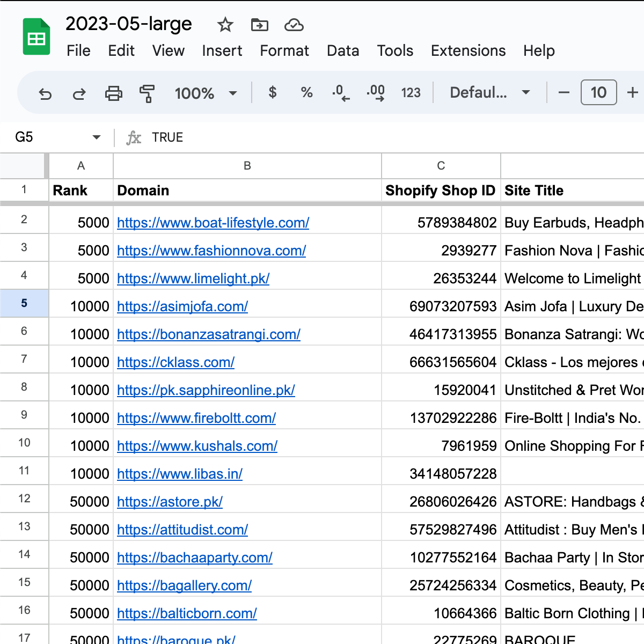Open the Format menu
The height and width of the screenshot is (644, 644).
point(284,50)
